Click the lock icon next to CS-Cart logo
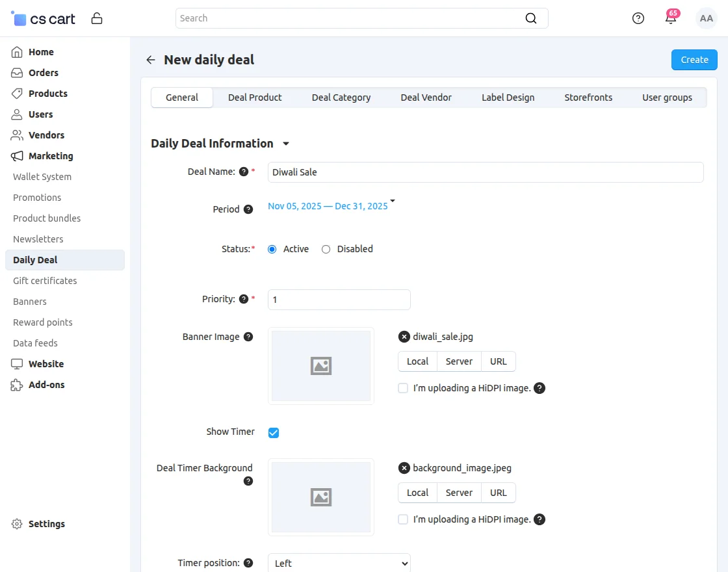The image size is (728, 572). (97, 18)
